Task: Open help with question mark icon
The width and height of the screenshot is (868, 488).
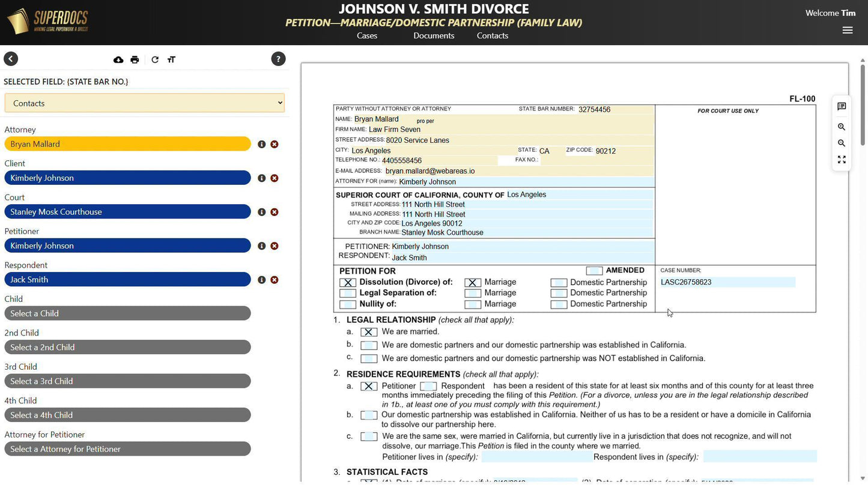Action: coord(278,59)
